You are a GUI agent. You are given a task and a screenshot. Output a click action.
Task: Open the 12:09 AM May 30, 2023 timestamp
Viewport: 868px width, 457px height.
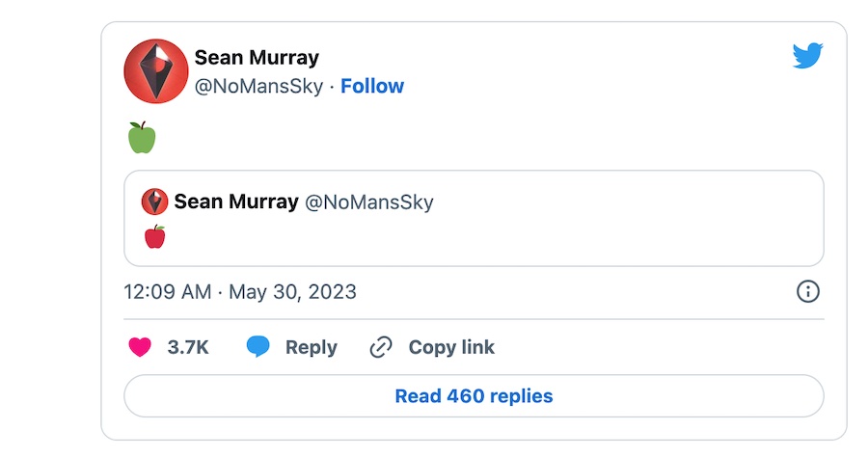click(x=240, y=291)
